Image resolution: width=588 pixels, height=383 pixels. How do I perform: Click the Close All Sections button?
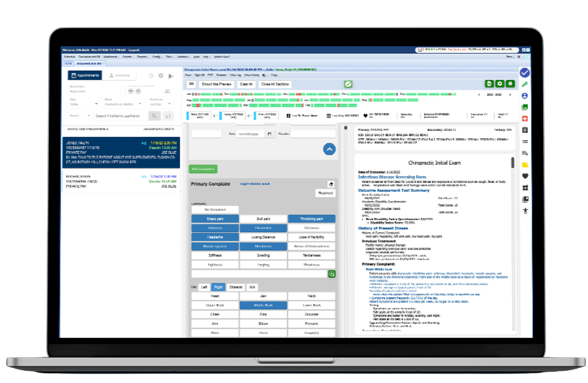point(275,84)
